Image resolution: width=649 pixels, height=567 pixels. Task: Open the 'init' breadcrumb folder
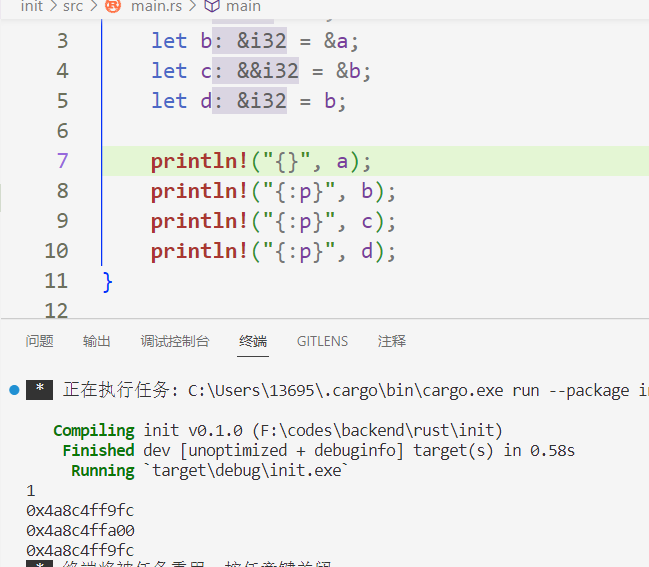click(x=32, y=6)
